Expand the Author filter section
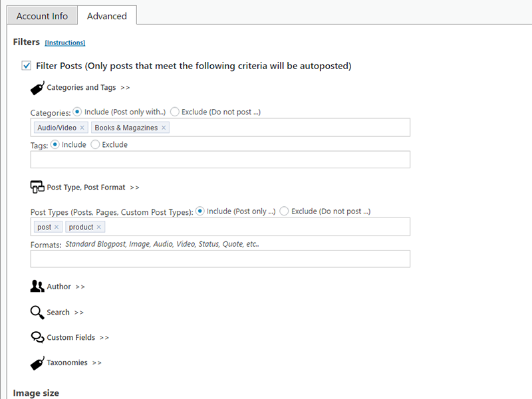 (66, 287)
